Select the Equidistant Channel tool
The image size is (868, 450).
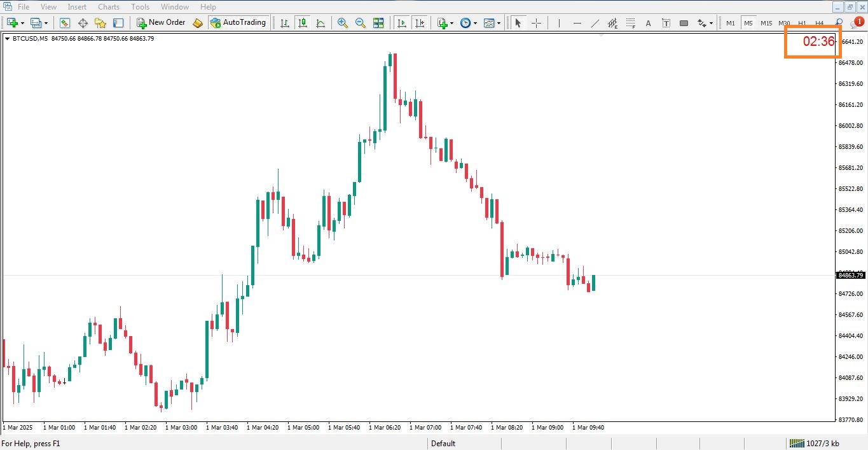click(612, 23)
